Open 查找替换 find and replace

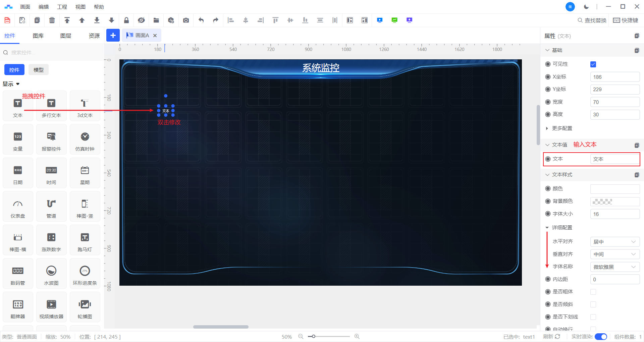592,20
